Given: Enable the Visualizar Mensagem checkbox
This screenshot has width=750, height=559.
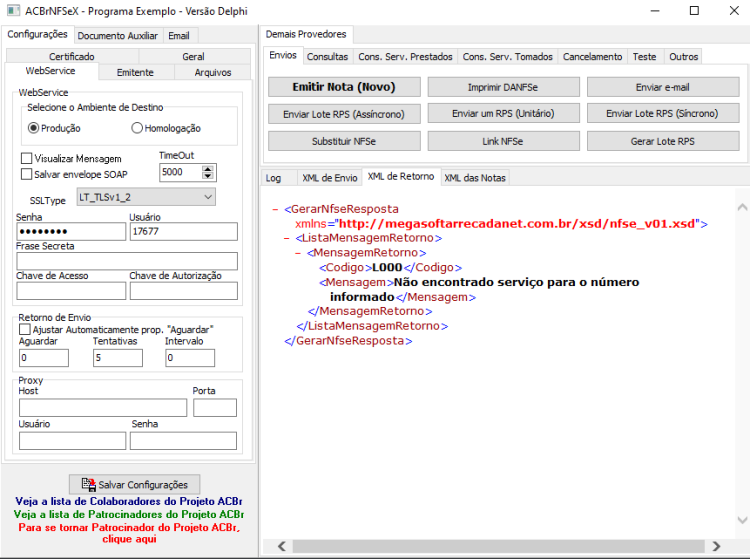Looking at the screenshot, I should coord(27,158).
